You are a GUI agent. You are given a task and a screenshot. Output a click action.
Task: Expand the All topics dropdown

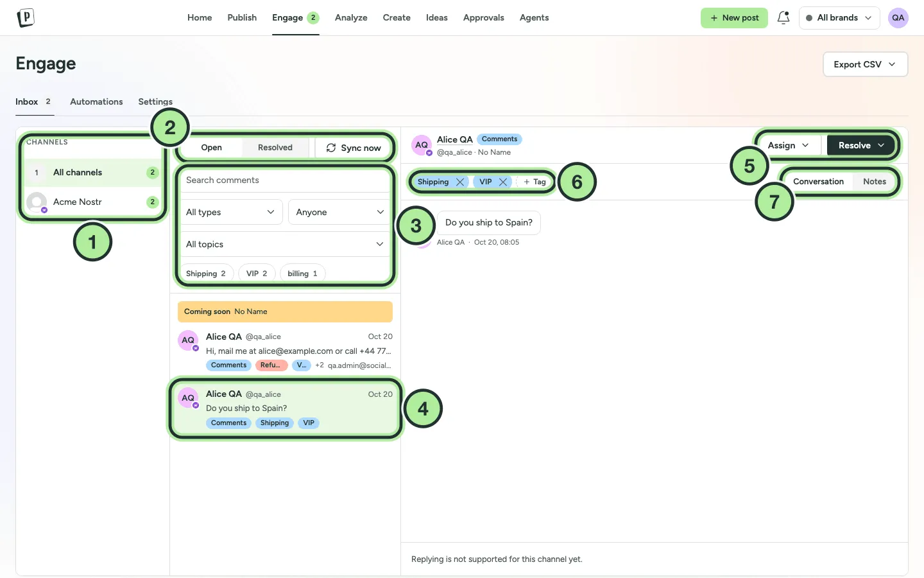pos(285,244)
